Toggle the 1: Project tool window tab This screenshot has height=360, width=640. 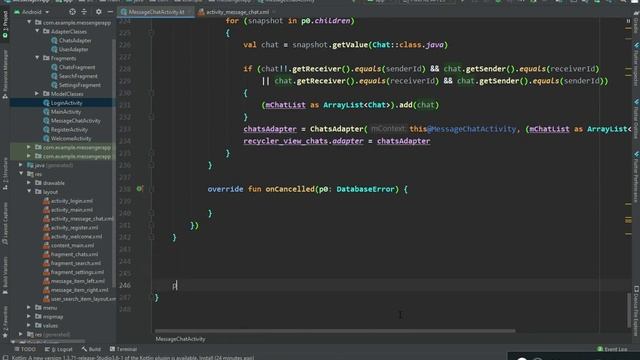5,24
